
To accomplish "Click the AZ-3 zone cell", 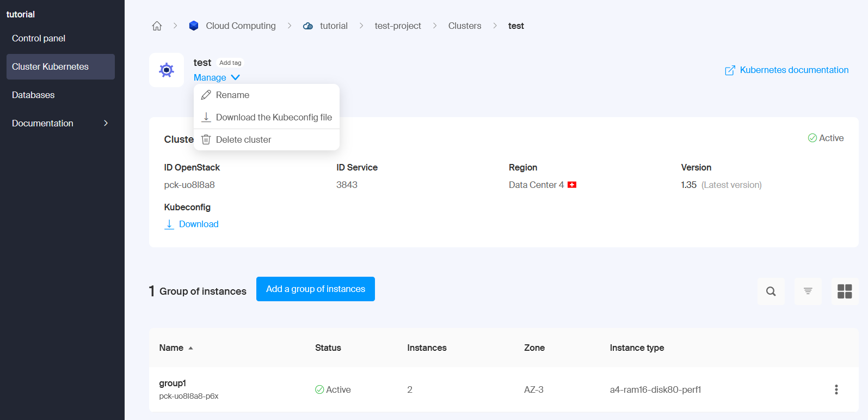I will click(x=533, y=389).
